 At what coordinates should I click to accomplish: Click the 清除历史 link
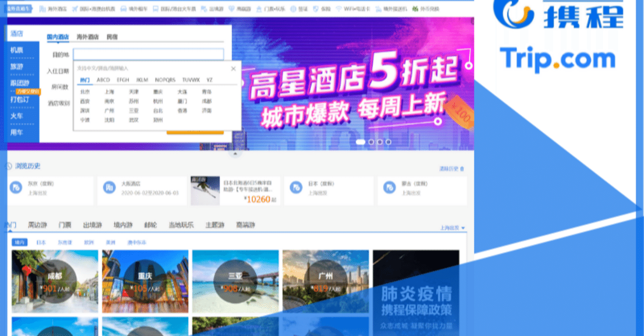449,169
